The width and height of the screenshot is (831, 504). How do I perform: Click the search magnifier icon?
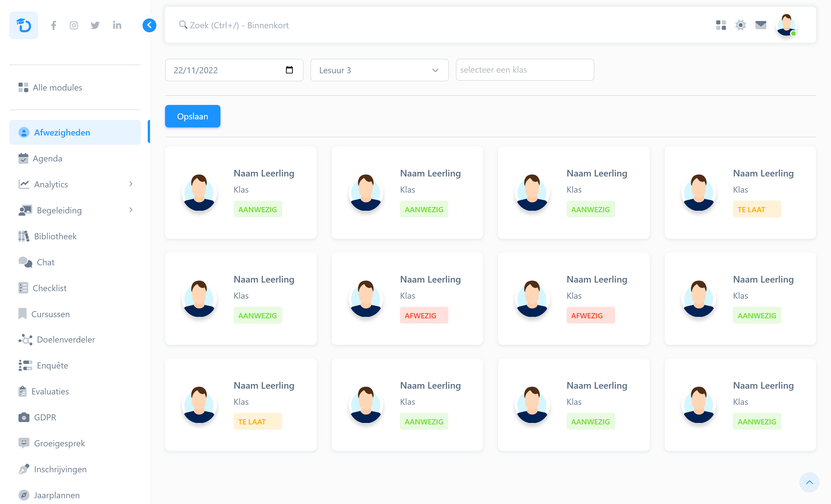(x=183, y=25)
